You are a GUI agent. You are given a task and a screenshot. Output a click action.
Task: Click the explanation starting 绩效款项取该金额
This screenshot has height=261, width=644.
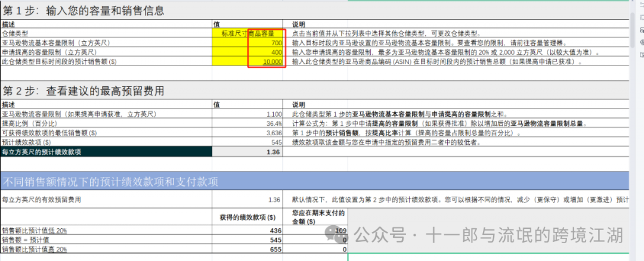[386, 142]
